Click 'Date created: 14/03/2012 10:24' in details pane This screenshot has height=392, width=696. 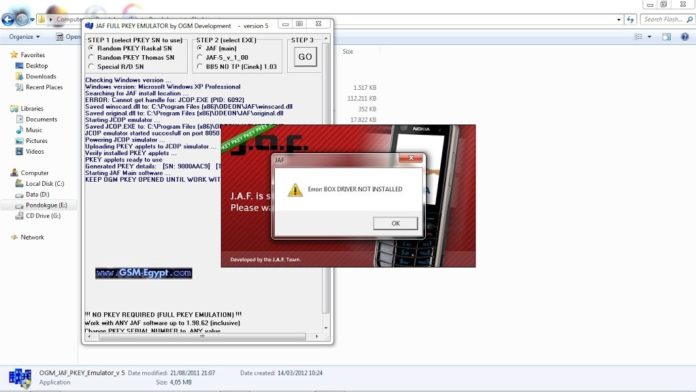click(281, 373)
